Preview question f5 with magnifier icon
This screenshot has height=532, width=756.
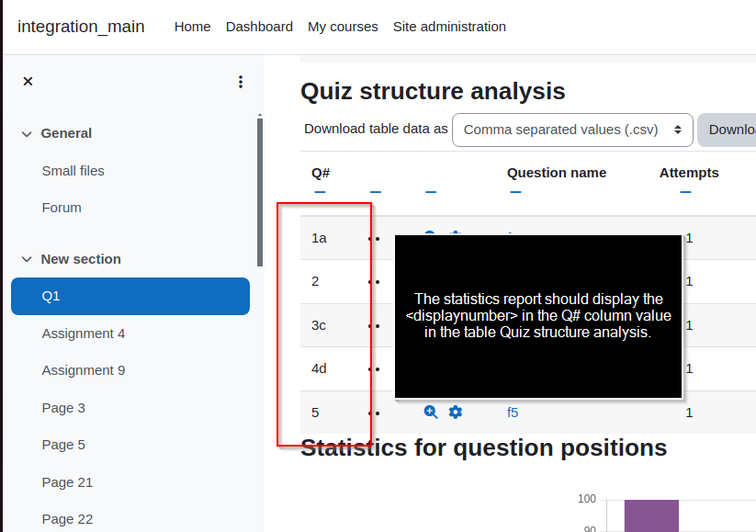[431, 412]
